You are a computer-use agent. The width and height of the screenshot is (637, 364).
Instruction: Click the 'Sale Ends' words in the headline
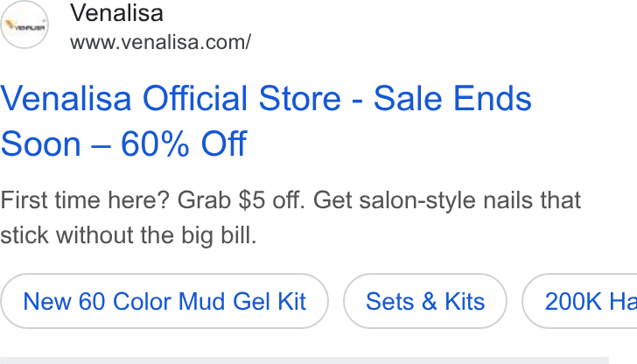(452, 98)
